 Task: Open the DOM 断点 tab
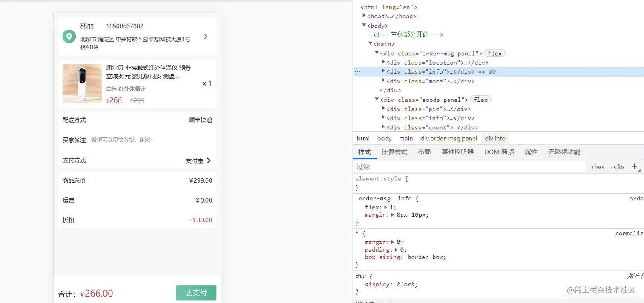click(x=499, y=151)
